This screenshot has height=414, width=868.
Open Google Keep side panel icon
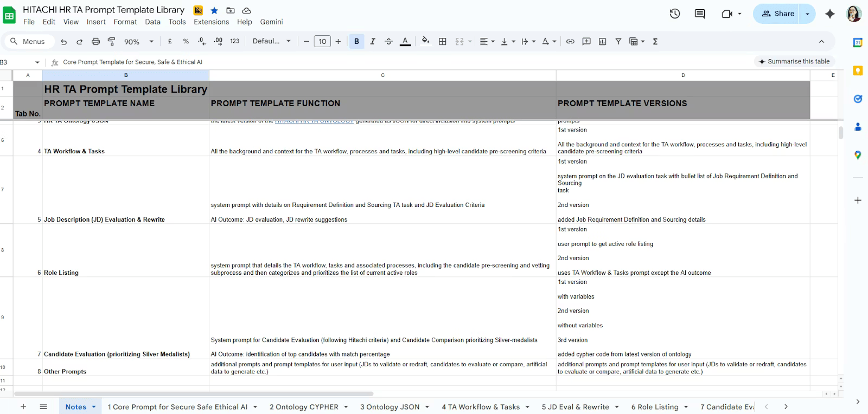[858, 70]
